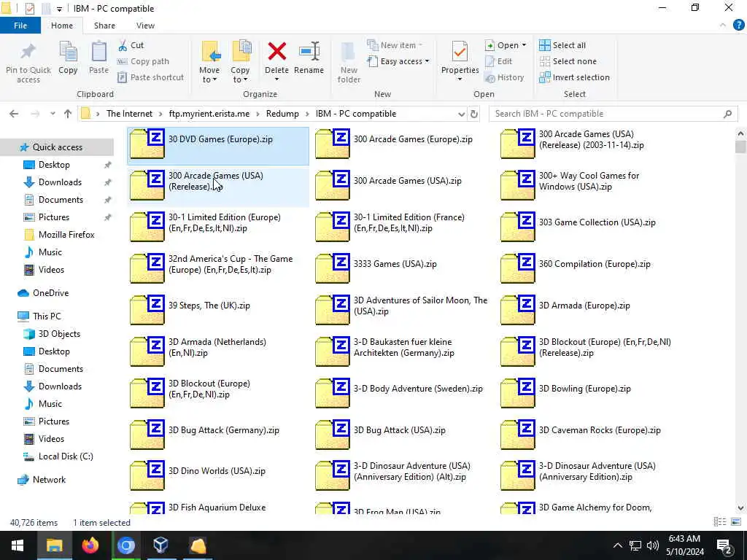Viewport: 747px width, 560px height.
Task: Select 303 Game Collection (USA).zip icon
Action: coord(518,226)
